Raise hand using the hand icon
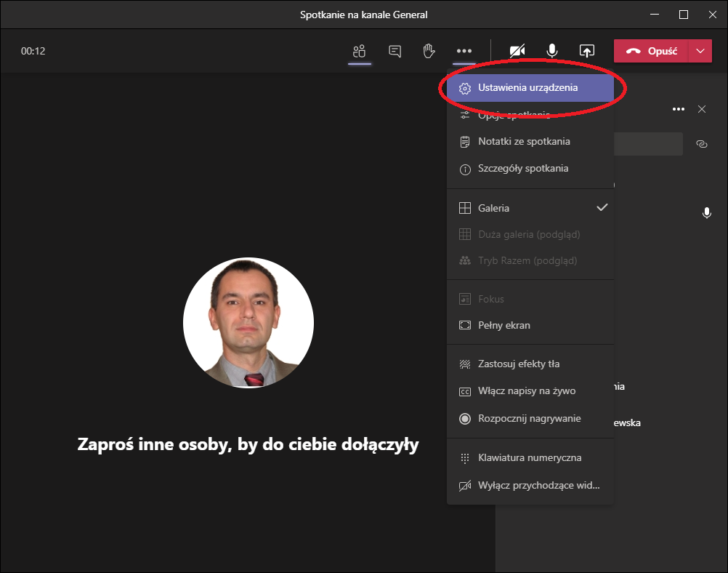The image size is (728, 573). click(429, 51)
